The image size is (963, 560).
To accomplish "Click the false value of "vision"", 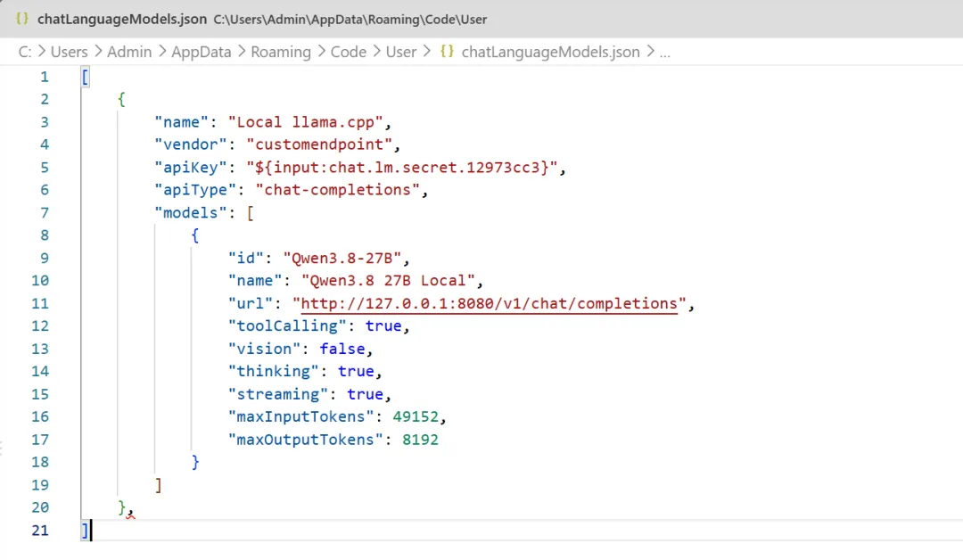I will tap(342, 349).
